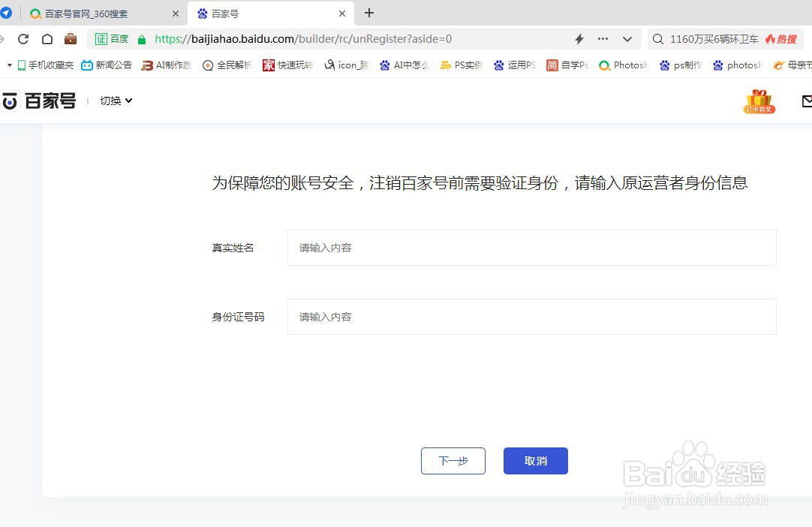
Task: Open the Baijiahao home logo icon
Action: point(11,101)
